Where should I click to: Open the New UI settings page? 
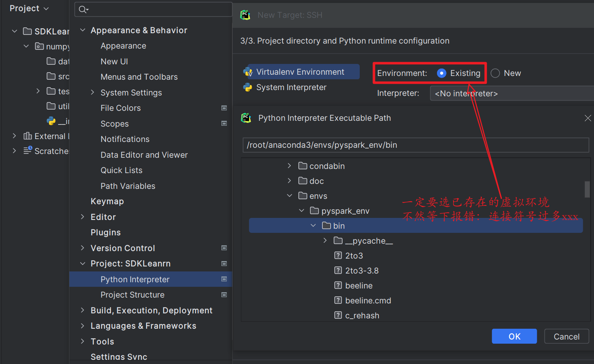[114, 61]
